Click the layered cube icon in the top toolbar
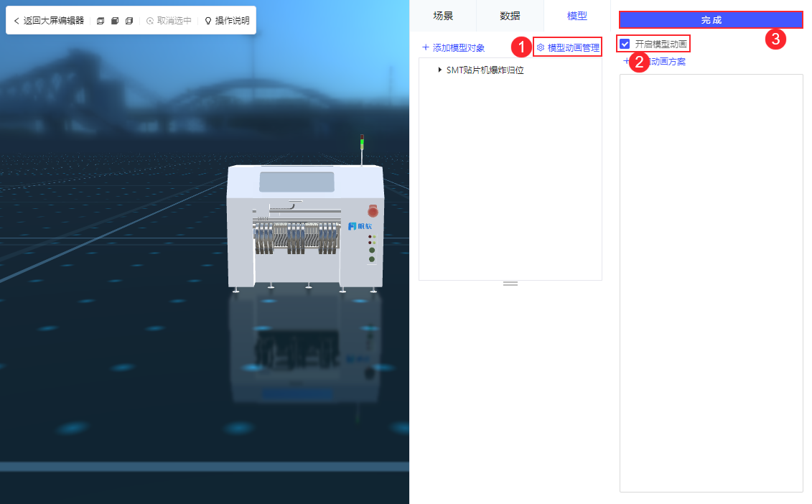 point(129,21)
